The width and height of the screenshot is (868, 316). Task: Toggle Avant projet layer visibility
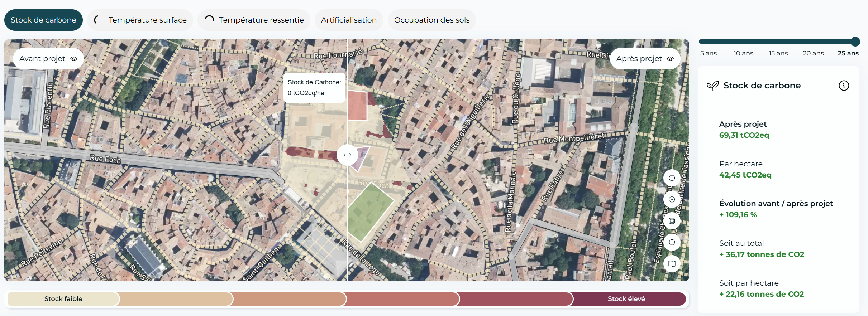tap(73, 59)
